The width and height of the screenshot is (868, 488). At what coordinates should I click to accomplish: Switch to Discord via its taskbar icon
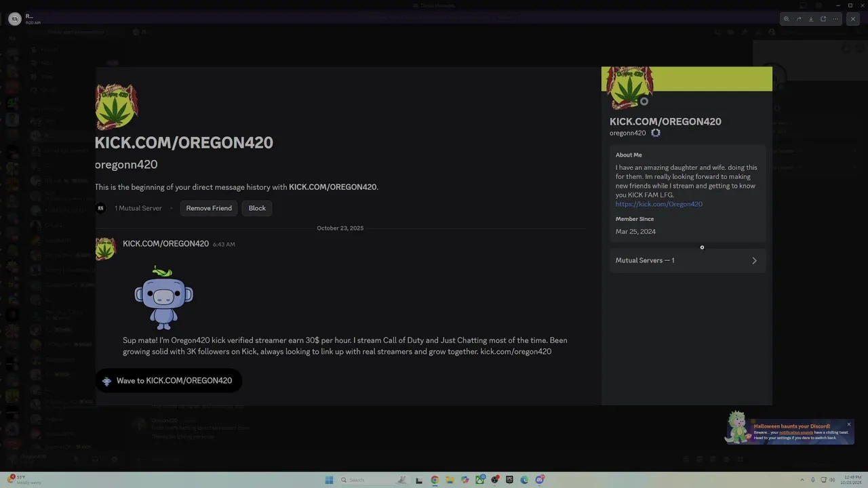coord(540,480)
